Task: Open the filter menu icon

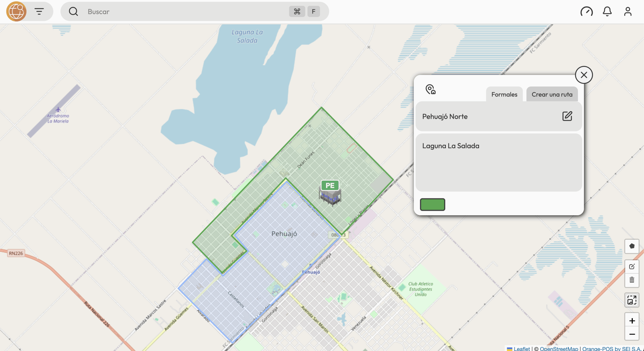Action: pos(39,11)
